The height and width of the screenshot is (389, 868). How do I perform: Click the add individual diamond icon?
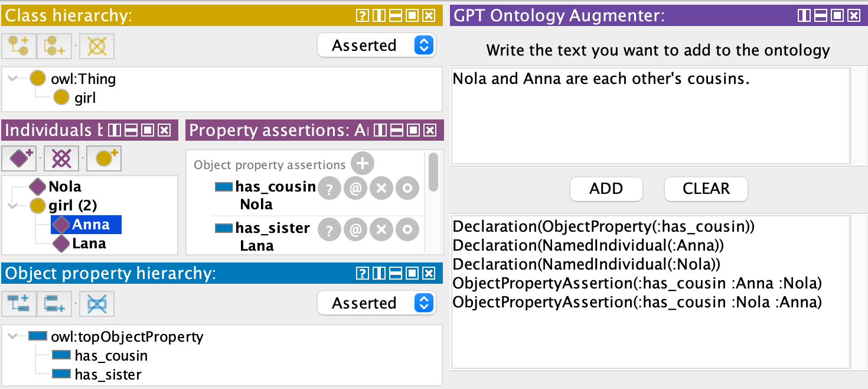pos(19,158)
